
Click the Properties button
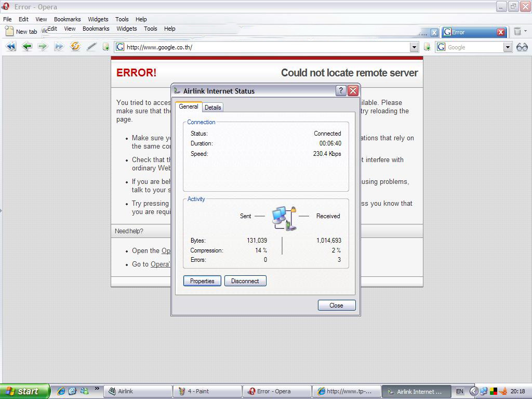[x=202, y=281]
